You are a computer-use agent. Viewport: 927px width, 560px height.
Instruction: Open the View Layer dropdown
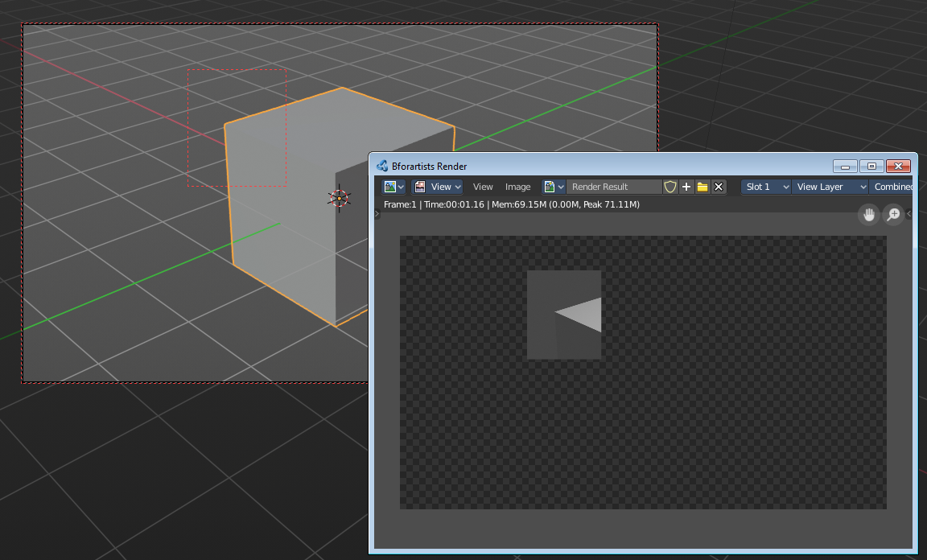[x=830, y=187]
